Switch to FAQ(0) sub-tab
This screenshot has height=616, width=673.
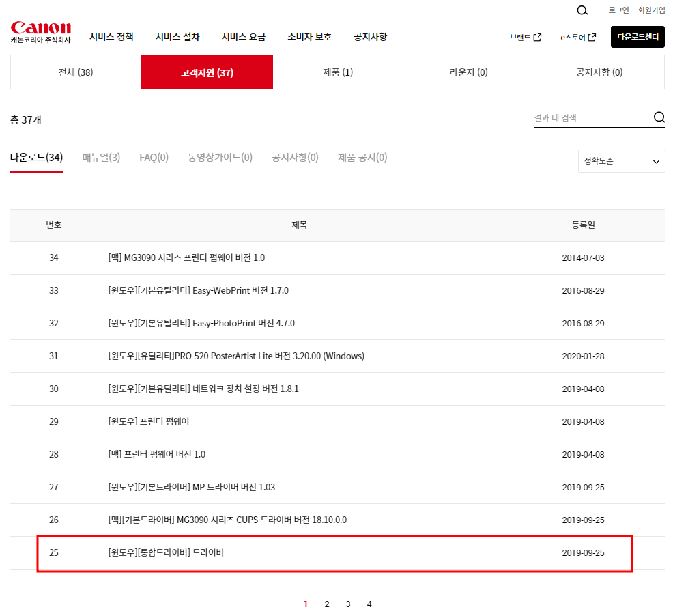(154, 158)
